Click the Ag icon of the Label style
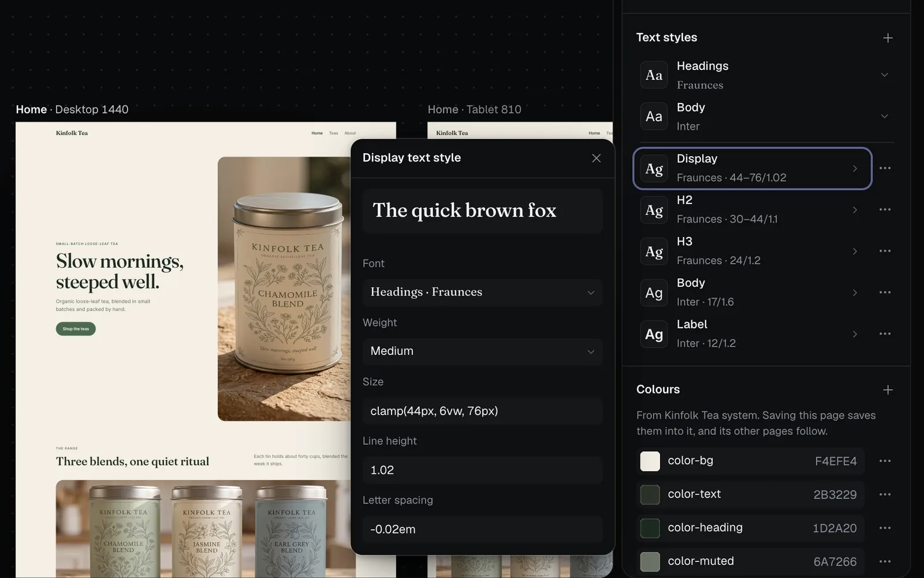The image size is (924, 578). click(654, 334)
